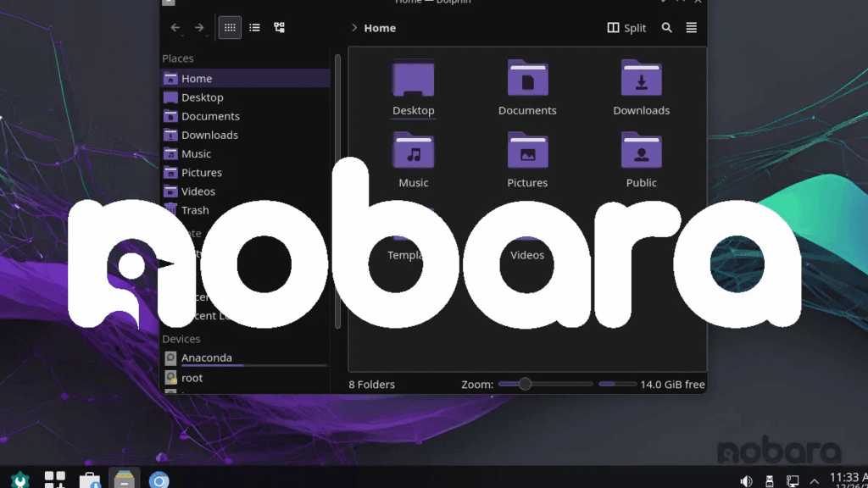Expand the Devices section
The height and width of the screenshot is (488, 868).
tap(181, 338)
